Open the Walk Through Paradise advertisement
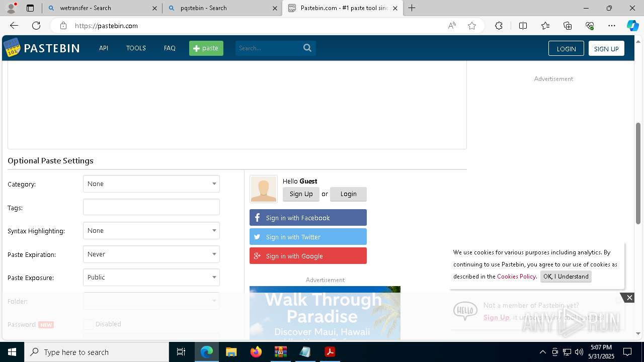 325,313
